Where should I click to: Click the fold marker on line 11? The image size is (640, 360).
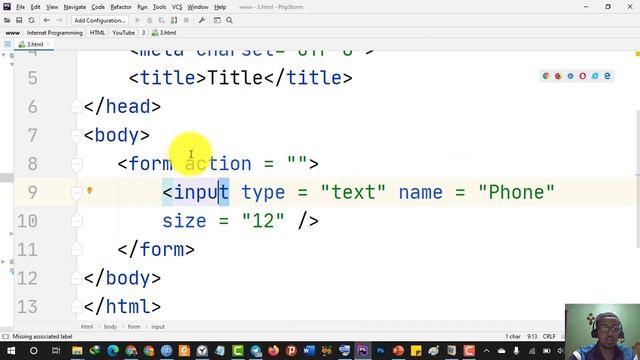[x=77, y=250]
